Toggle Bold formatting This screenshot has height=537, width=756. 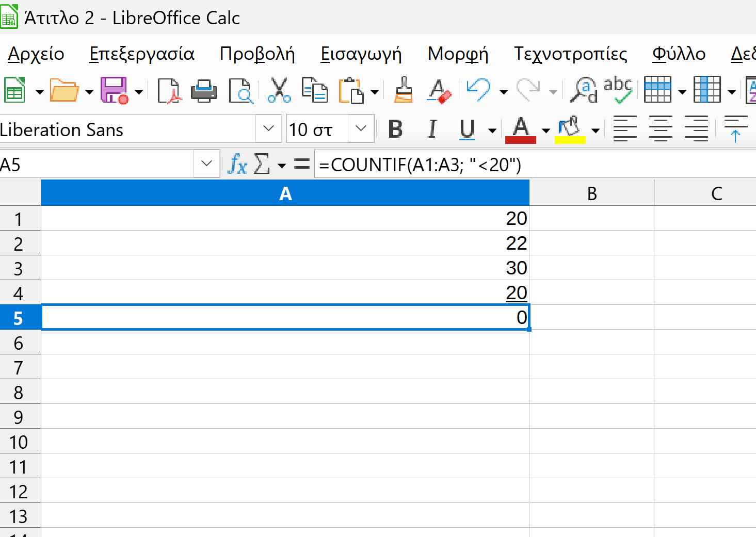coord(395,129)
